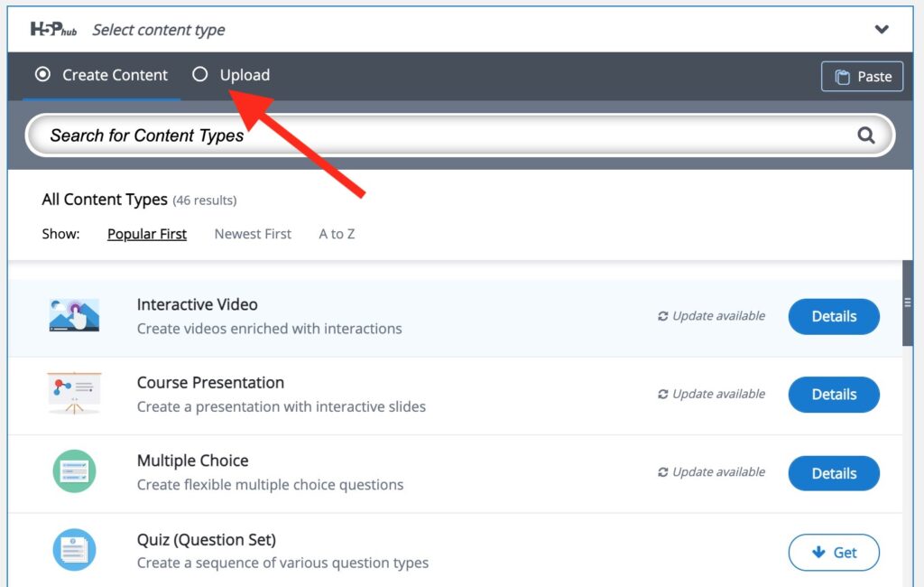Open the Interactive Video thumbnail icon

pos(74,315)
